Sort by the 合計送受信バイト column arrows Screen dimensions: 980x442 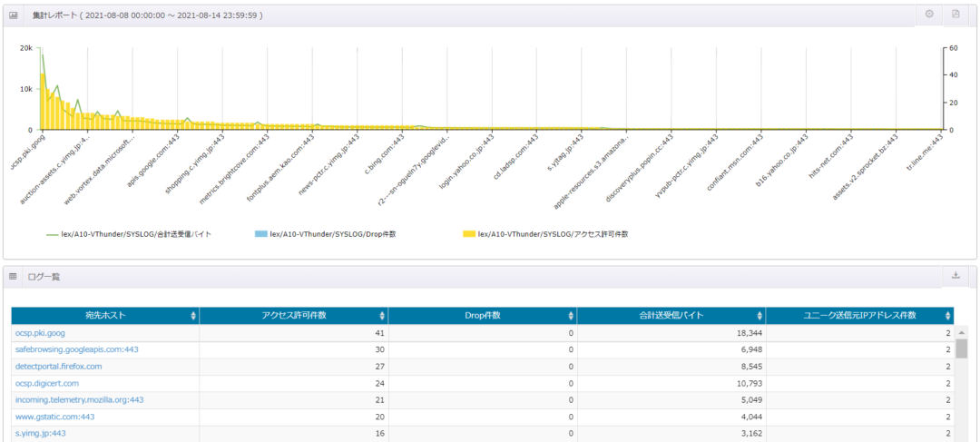tap(759, 316)
